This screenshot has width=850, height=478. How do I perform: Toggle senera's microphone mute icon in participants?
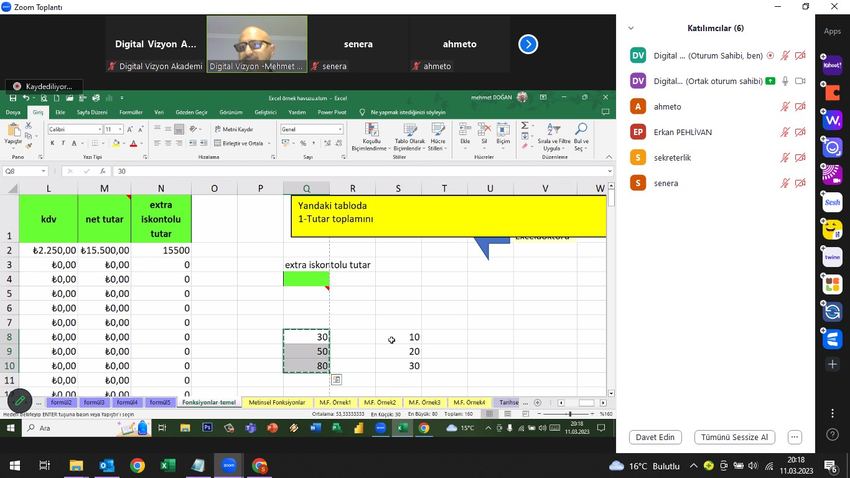[784, 183]
